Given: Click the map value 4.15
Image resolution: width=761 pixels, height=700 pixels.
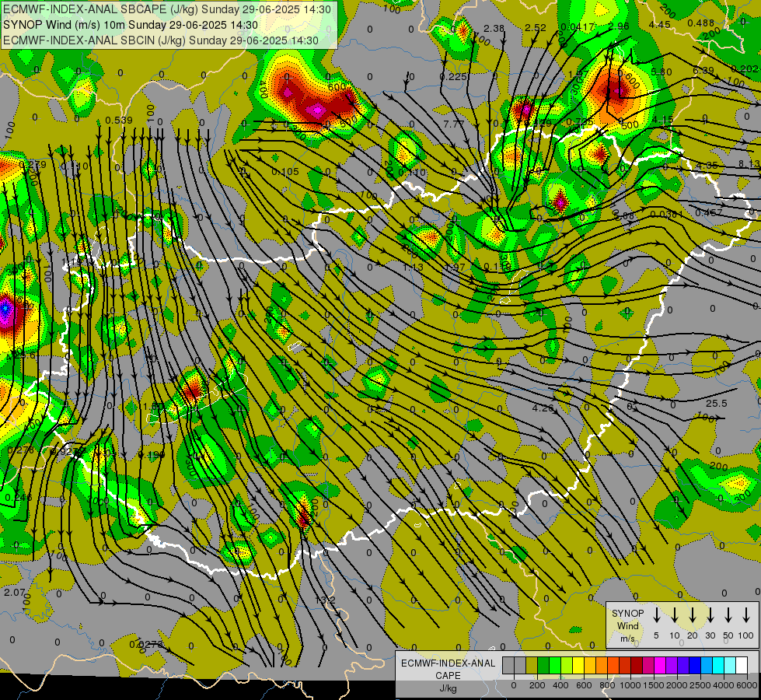Looking at the screenshot, I should (662, 120).
